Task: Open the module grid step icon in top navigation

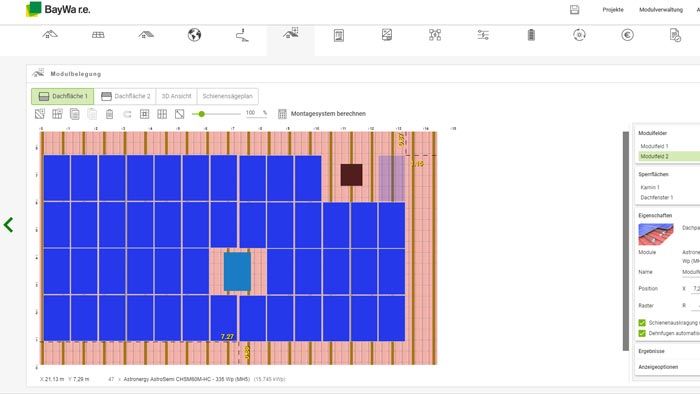Action: point(98,35)
